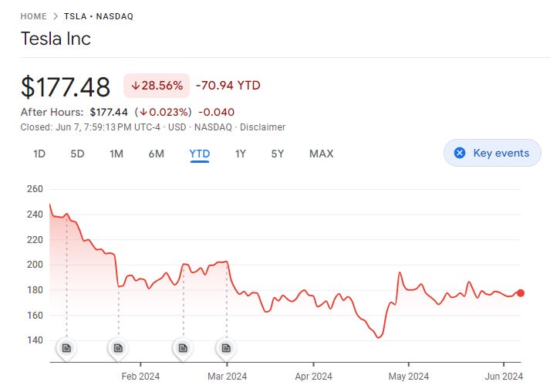Click the Apr 2024 axis label
Image resolution: width=550 pixels, height=392 pixels.
(313, 377)
